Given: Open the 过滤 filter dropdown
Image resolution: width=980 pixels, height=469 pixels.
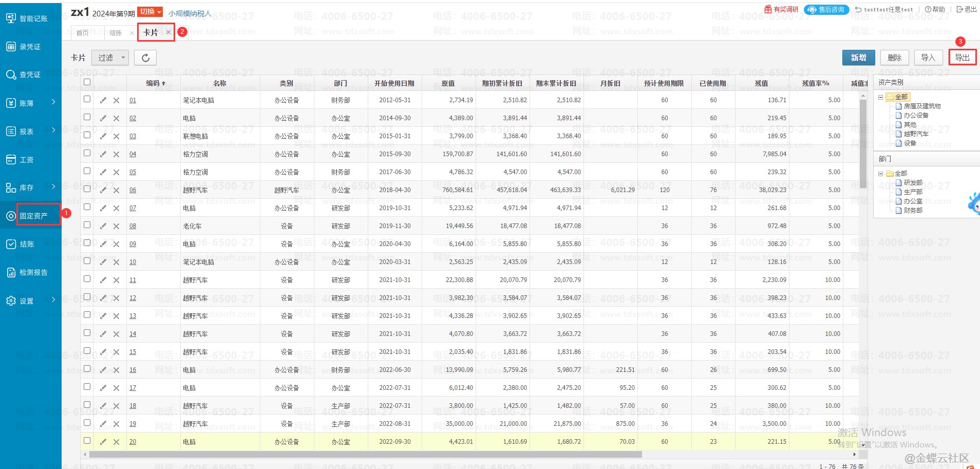Looking at the screenshot, I should pos(110,58).
